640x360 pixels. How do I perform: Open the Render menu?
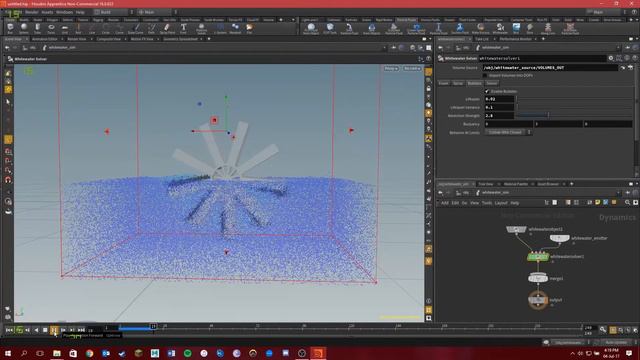click(31, 12)
